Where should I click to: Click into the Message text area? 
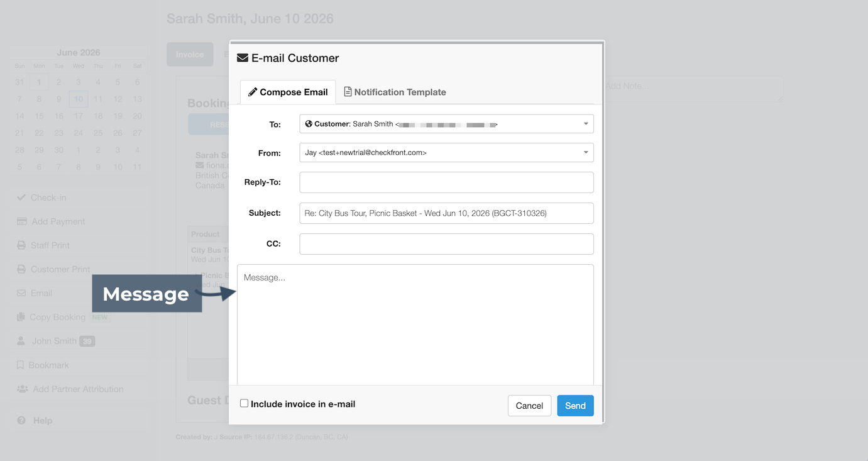[415, 325]
